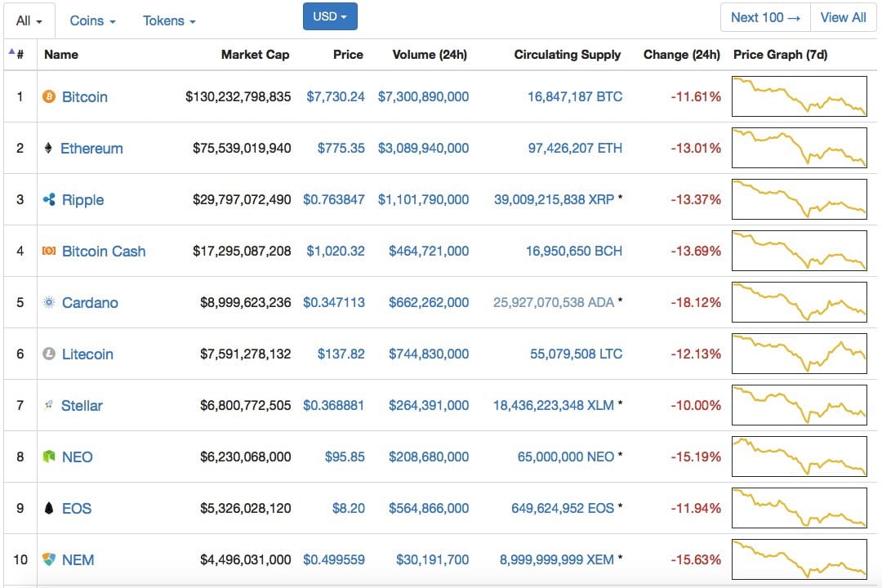Click the Ethereum diamond logo icon
This screenshot has height=588, width=882.
point(48,148)
